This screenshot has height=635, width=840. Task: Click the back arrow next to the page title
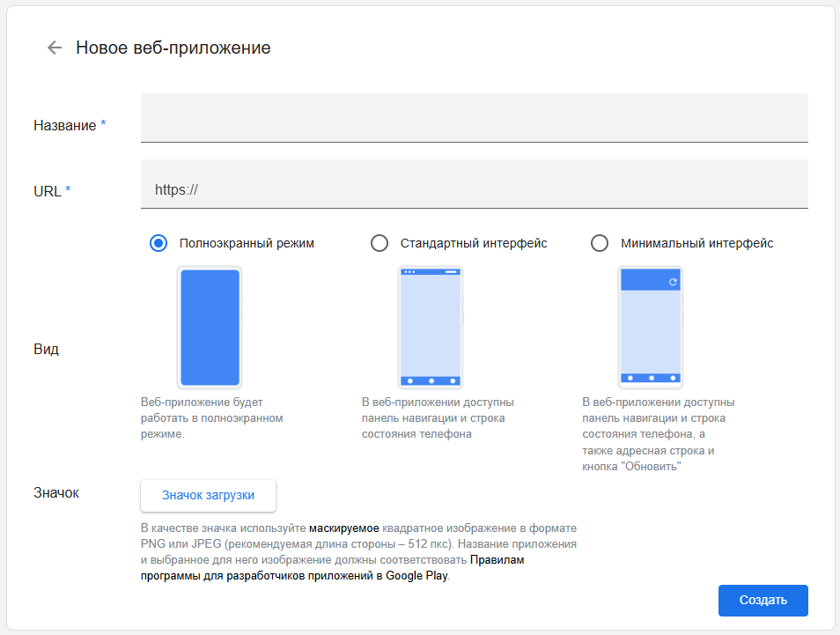click(55, 48)
